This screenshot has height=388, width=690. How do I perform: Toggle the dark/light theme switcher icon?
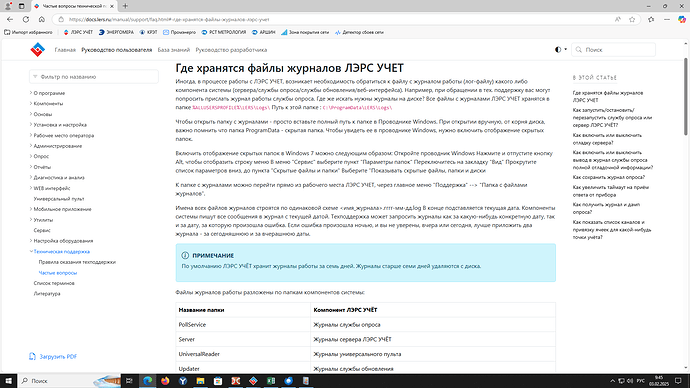point(558,50)
